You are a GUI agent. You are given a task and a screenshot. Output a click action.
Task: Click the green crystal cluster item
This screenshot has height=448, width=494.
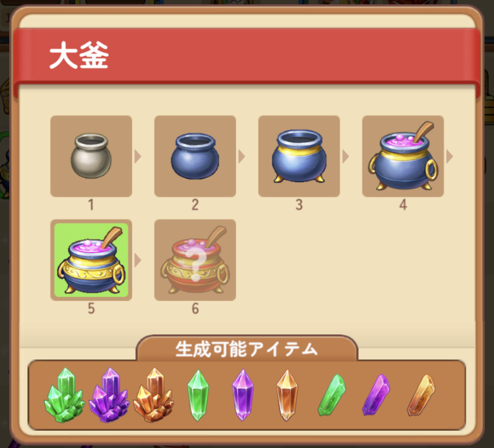tap(64, 395)
